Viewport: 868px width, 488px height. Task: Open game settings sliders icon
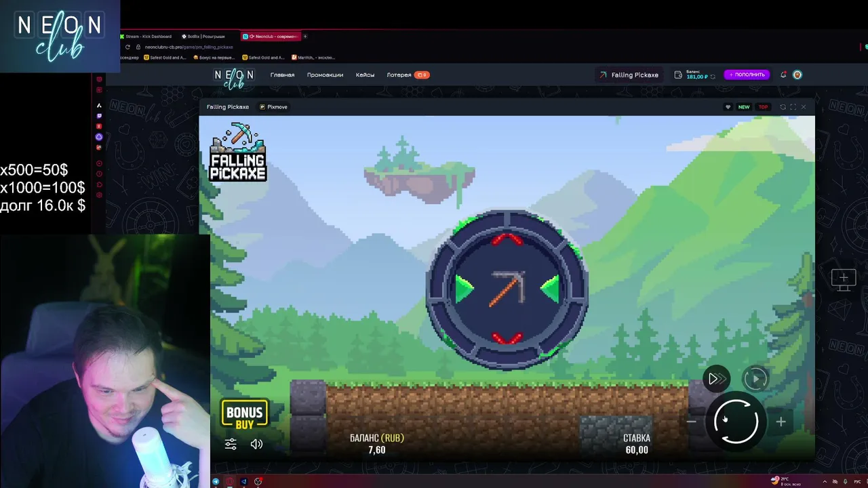tap(231, 444)
